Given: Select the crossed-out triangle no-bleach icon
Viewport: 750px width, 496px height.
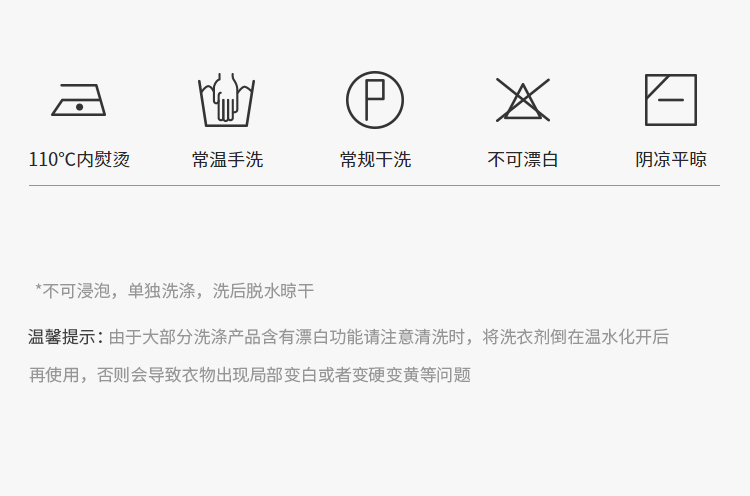Looking at the screenshot, I should 523,100.
